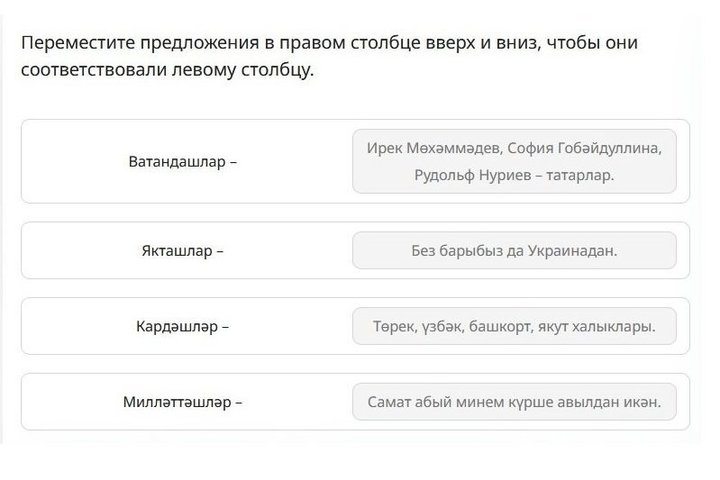
Task: Click the "Кардәшләр –" term label
Action: pos(183,326)
